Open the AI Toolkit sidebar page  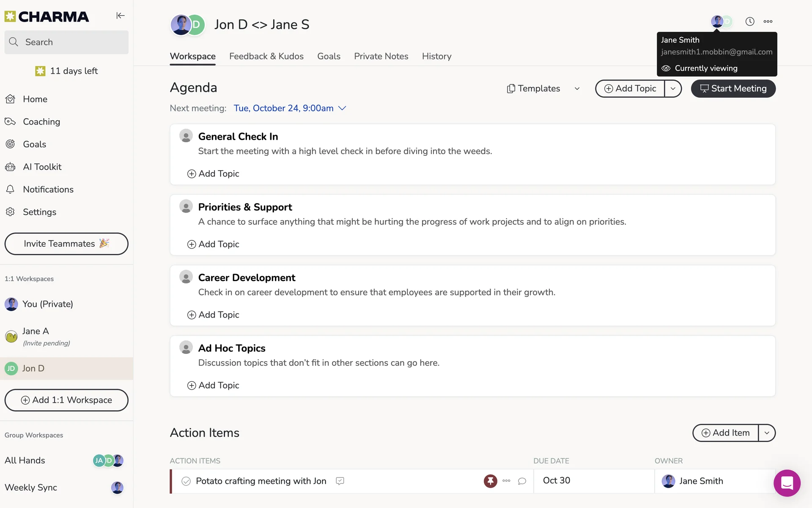[42, 167]
